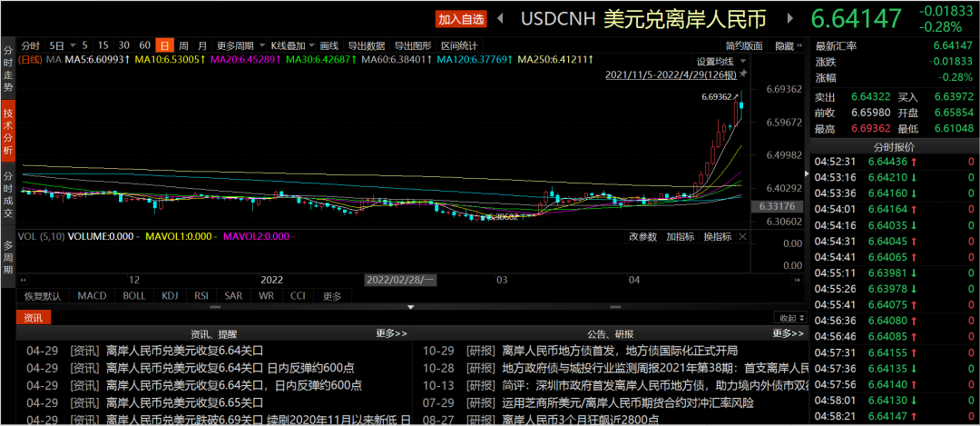This screenshot has height=426, width=980.
Task: Go to next symbol with right arrow
Action: pos(789,18)
